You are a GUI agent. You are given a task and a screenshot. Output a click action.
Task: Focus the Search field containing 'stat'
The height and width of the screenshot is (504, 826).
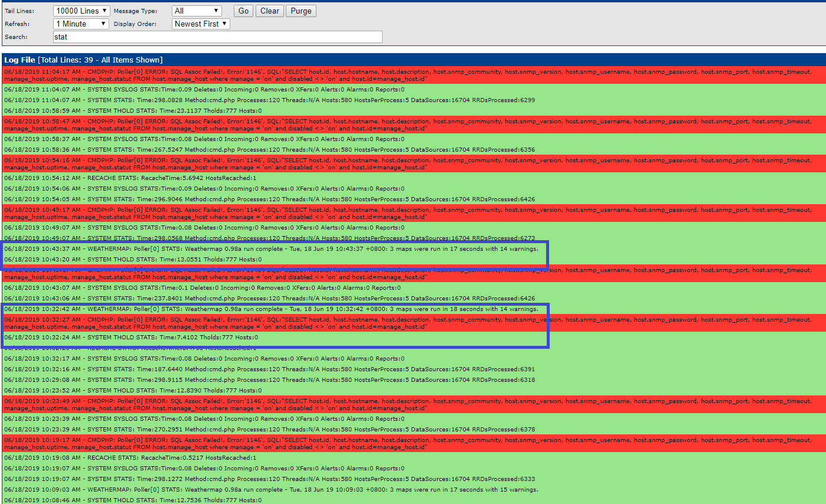pyautogui.click(x=217, y=37)
